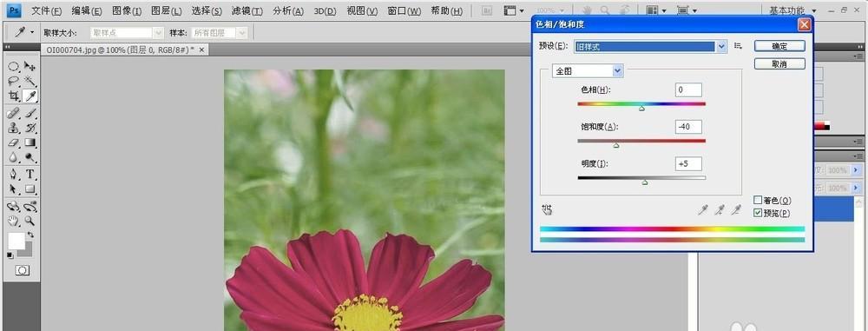Open the 取样大小 sample size dropdown
Image resolution: width=868 pixels, height=331 pixels.
pyautogui.click(x=127, y=33)
